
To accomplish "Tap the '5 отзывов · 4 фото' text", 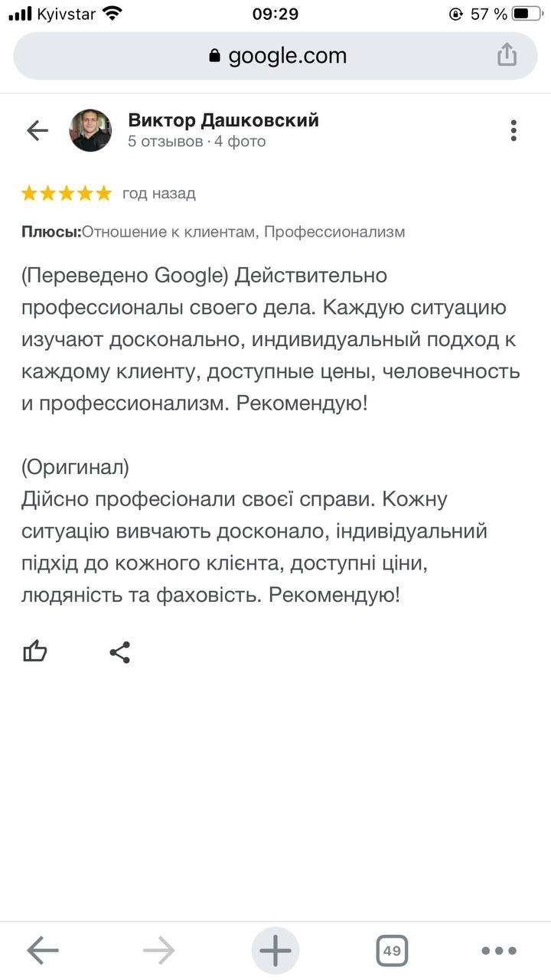I will tap(197, 142).
